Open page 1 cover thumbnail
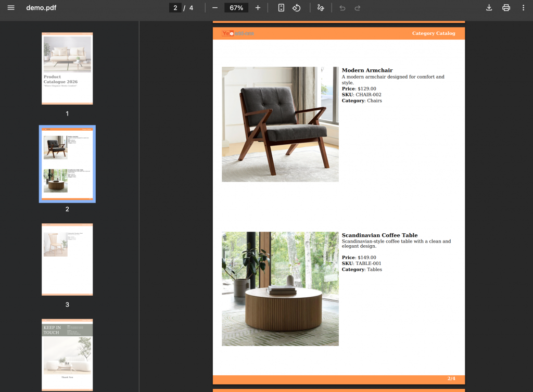Viewport: 533px width, 392px height. pos(67,69)
